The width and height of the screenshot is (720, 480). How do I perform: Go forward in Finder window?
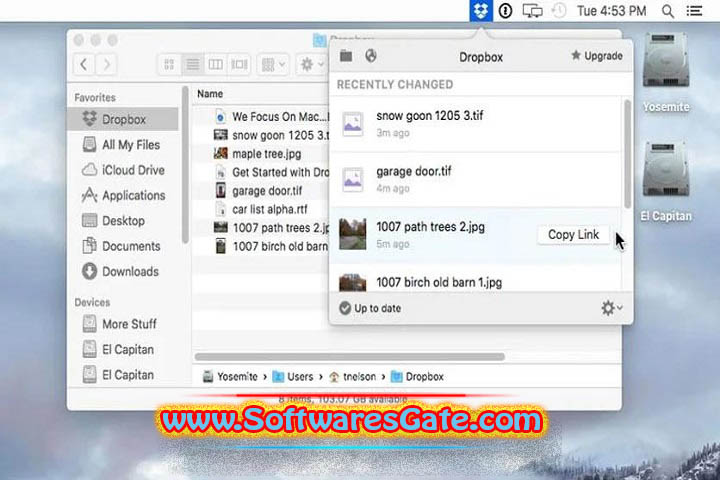click(x=106, y=64)
